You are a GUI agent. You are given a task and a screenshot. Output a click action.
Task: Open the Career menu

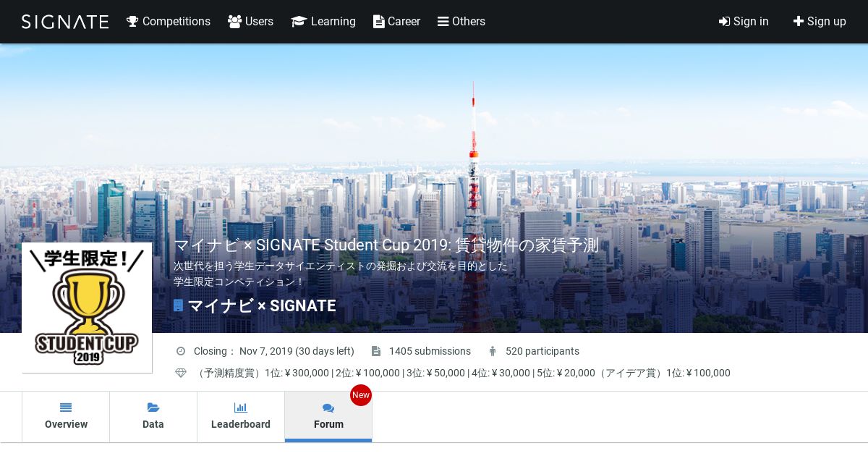396,22
